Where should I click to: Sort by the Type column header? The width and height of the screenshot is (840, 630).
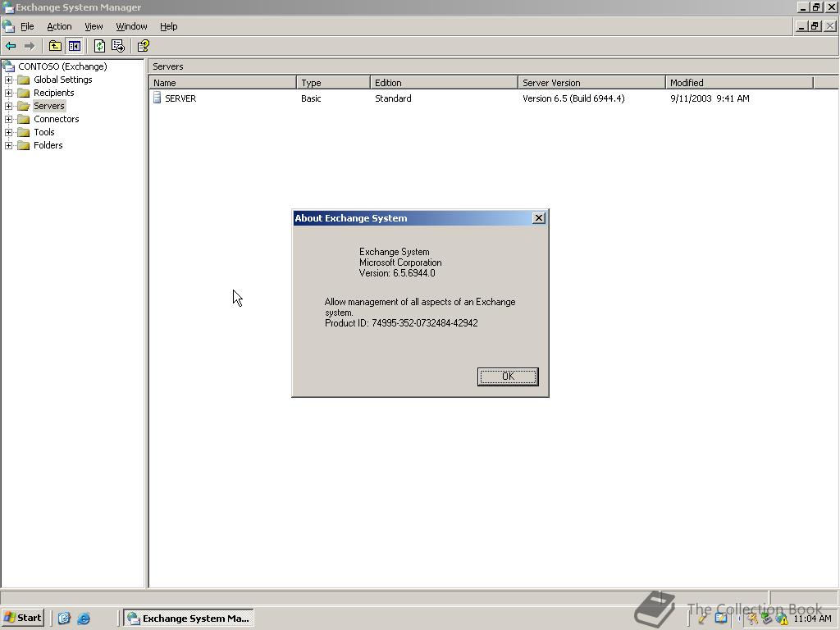click(333, 83)
